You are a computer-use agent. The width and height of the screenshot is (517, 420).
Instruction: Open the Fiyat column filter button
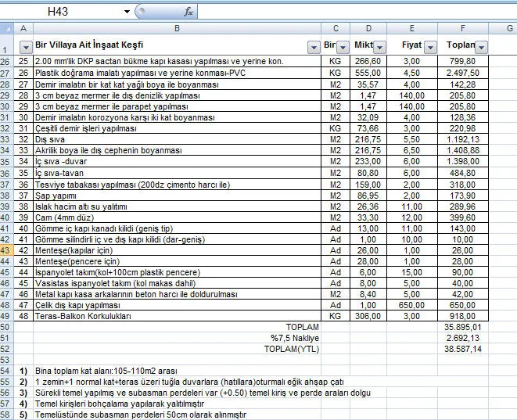pos(429,47)
